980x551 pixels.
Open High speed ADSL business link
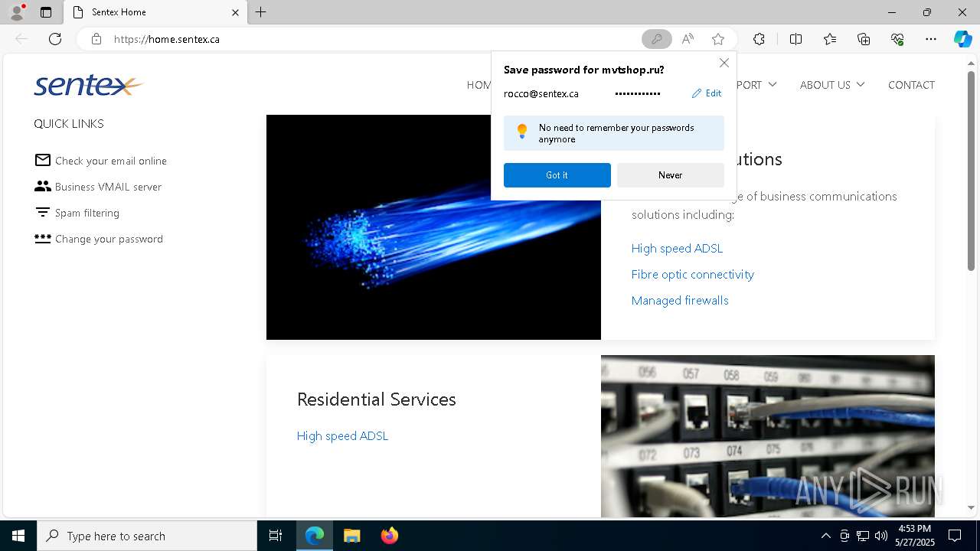coord(677,248)
